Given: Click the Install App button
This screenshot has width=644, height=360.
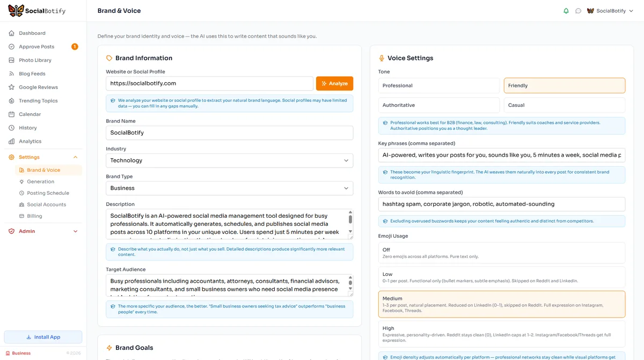Looking at the screenshot, I should (x=43, y=336).
